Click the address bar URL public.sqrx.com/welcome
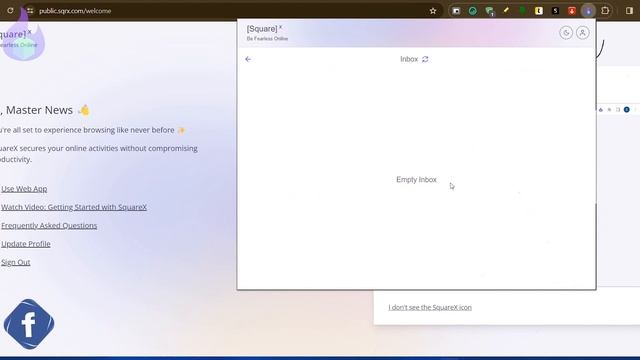Screen dimensions: 640x360 click(x=75, y=11)
